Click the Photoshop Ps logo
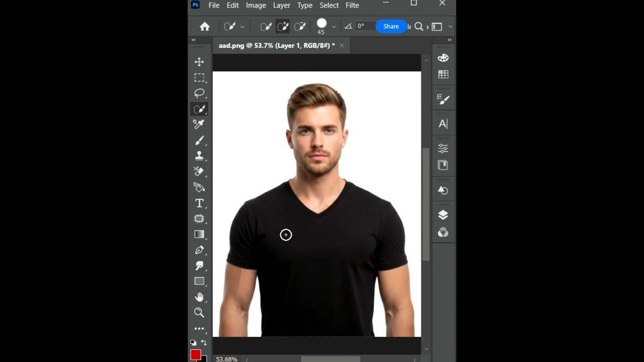 click(195, 5)
